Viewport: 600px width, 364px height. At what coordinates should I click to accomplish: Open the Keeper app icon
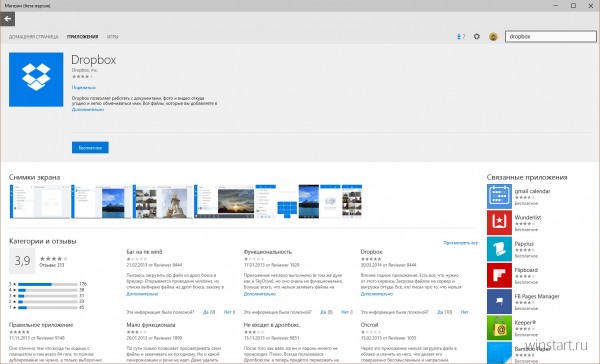click(x=499, y=328)
